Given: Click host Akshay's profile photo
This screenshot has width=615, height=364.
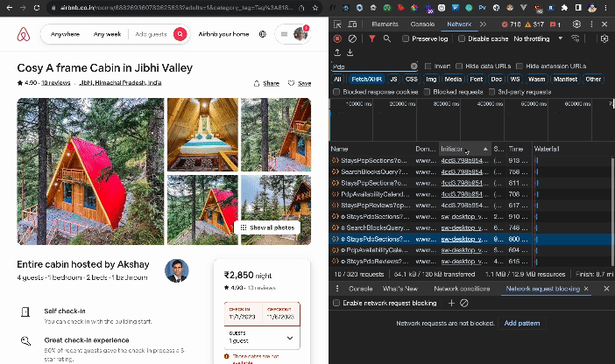Looking at the screenshot, I should pyautogui.click(x=176, y=270).
